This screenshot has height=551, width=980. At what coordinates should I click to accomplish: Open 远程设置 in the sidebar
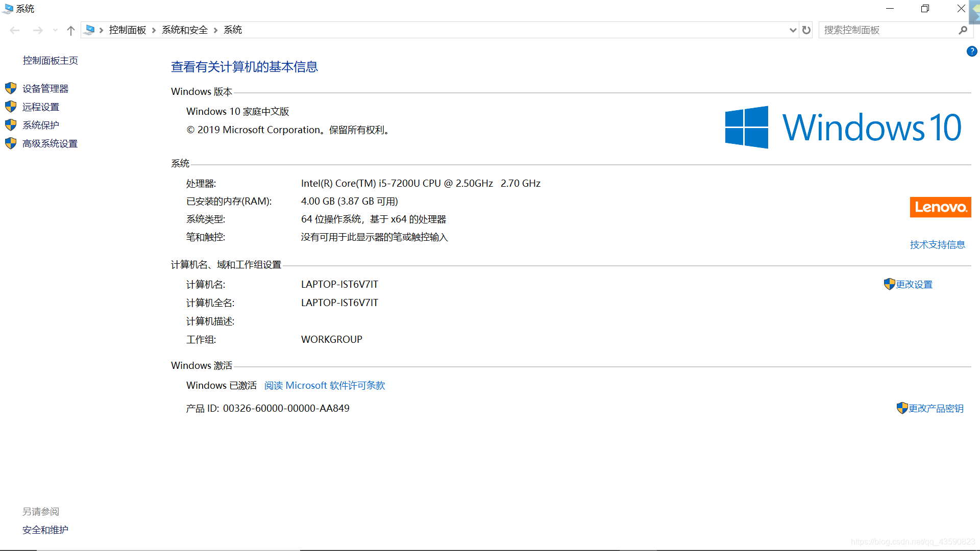(41, 107)
